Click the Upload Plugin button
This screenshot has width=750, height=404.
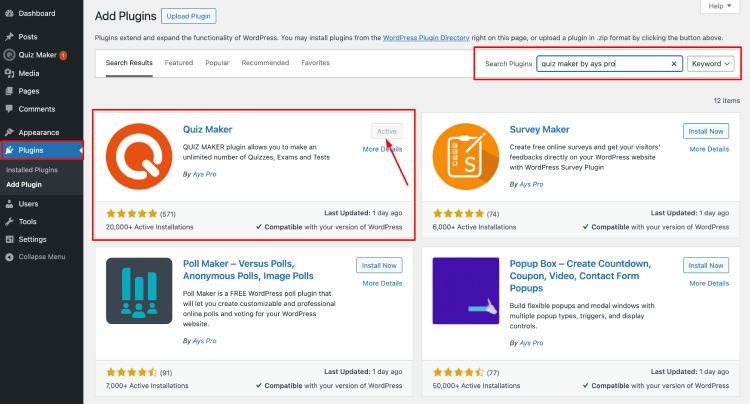188,16
